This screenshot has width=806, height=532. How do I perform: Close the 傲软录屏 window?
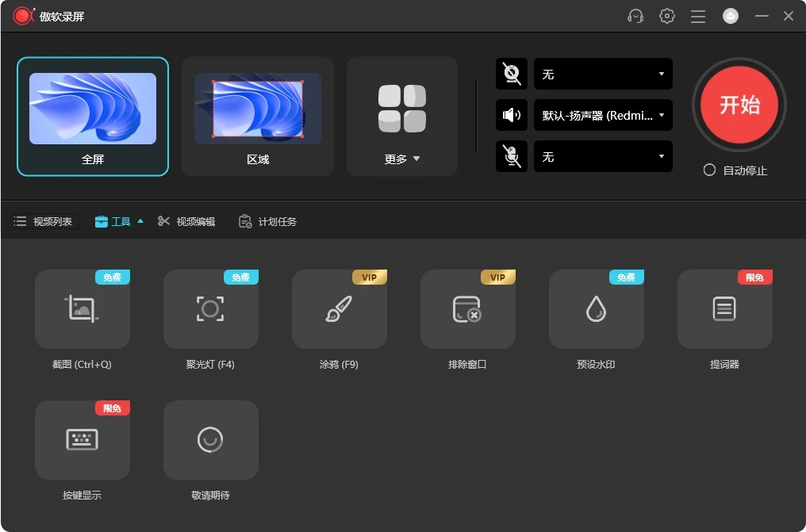789,16
